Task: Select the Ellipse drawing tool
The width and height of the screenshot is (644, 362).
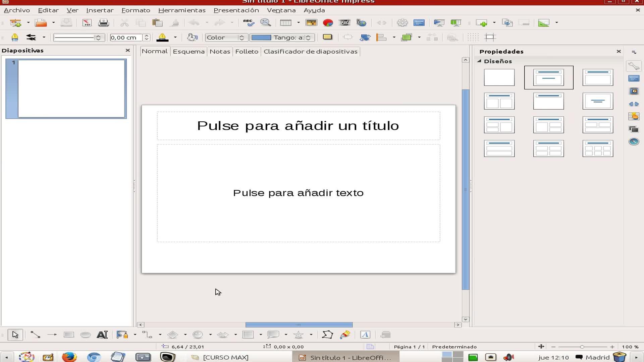Action: pyautogui.click(x=86, y=335)
